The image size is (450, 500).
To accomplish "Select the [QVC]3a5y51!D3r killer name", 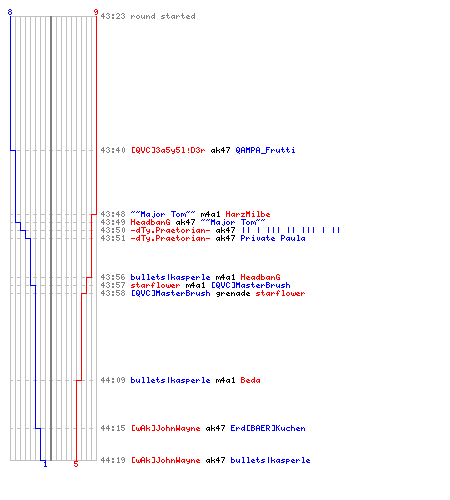I will point(168,150).
